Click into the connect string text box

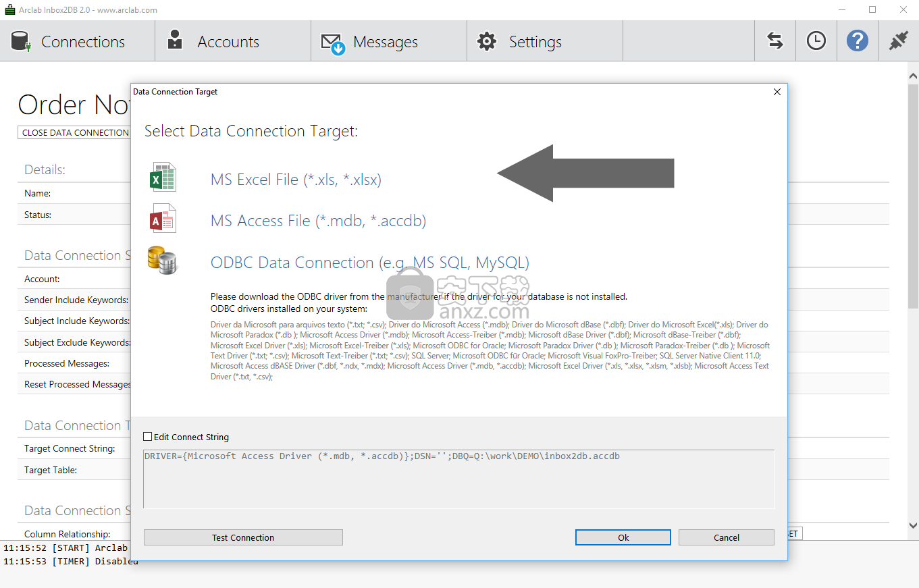click(459, 479)
